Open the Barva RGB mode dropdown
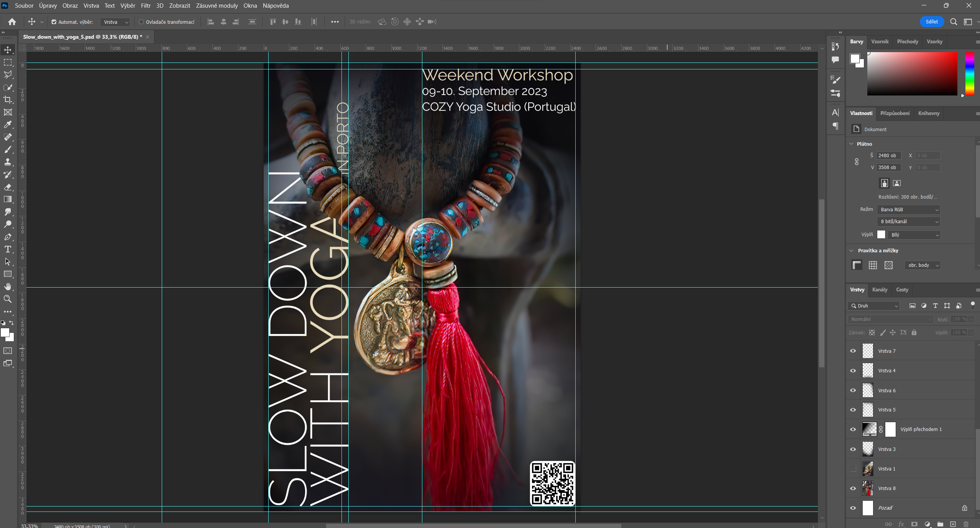 tap(908, 209)
